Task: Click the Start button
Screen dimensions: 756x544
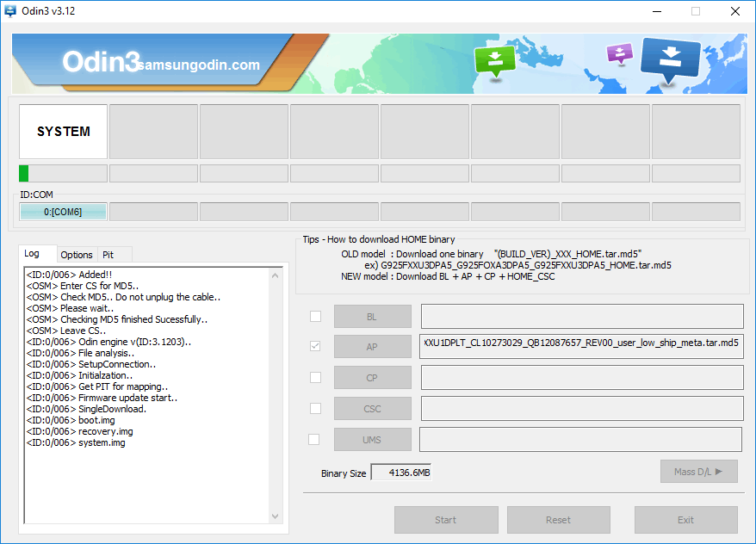Action: tap(446, 520)
